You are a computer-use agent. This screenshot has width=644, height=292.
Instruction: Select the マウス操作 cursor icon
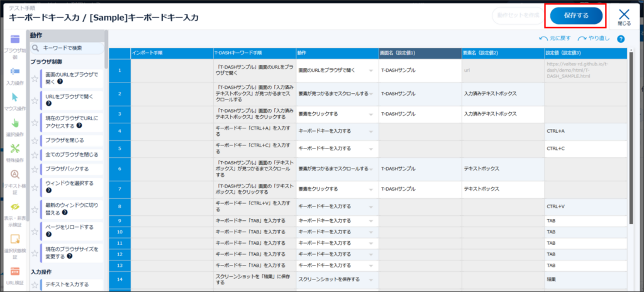[14, 98]
